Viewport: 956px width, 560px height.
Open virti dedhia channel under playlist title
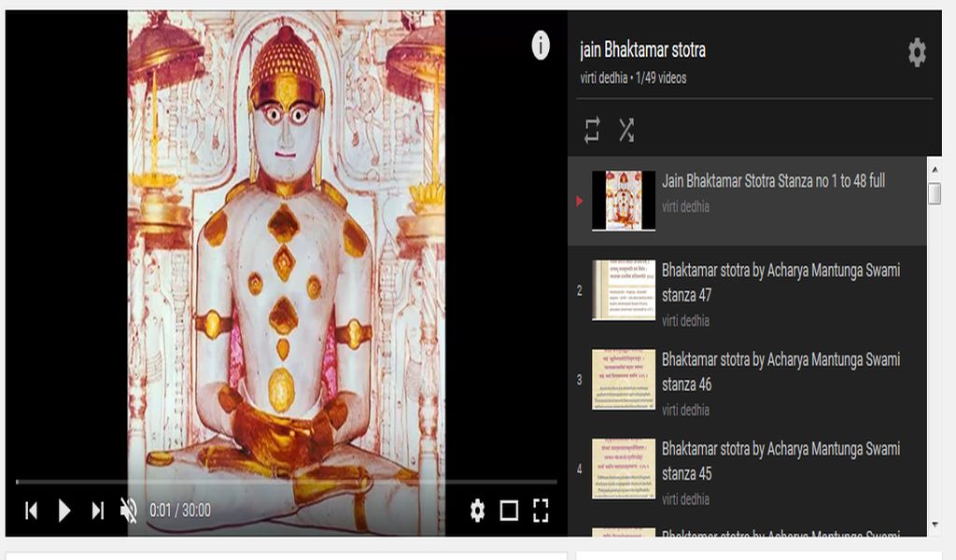click(603, 78)
